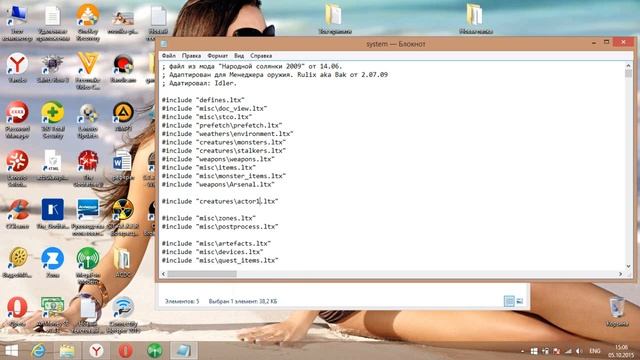Click Notepad horizontal scrollbar right arrow

[x=620, y=274]
